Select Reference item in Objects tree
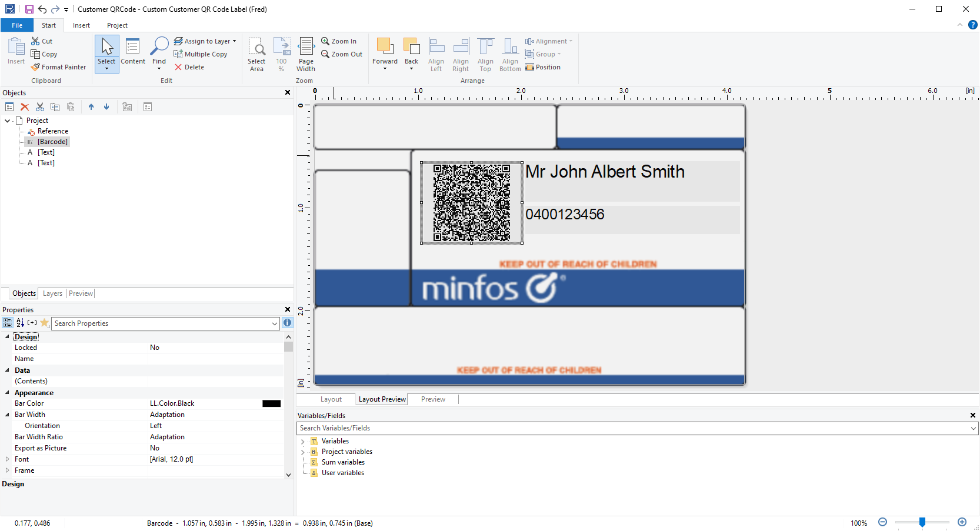 [53, 131]
